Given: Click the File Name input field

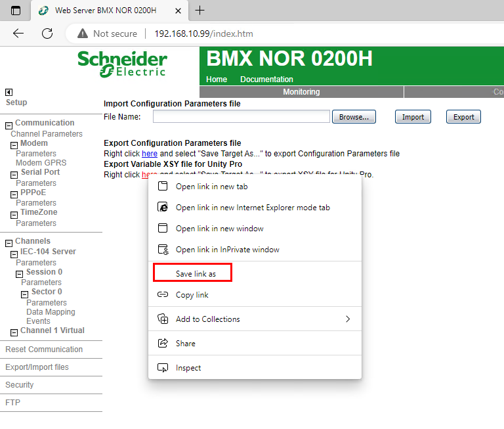Looking at the screenshot, I should [x=241, y=116].
